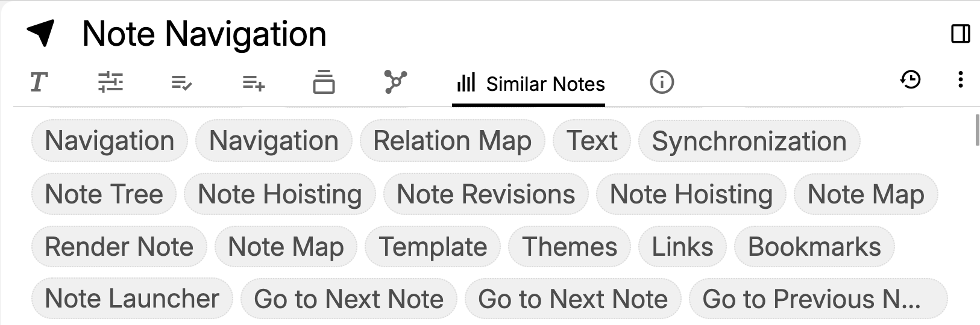Go to the Note Tree note
Screen dimensions: 980x325
pyautogui.click(x=104, y=194)
